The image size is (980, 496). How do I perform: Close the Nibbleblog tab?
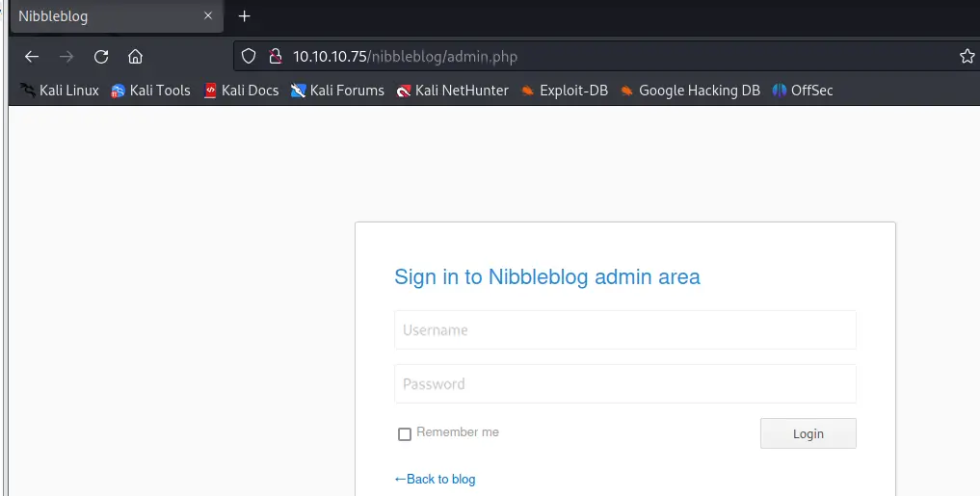(207, 16)
